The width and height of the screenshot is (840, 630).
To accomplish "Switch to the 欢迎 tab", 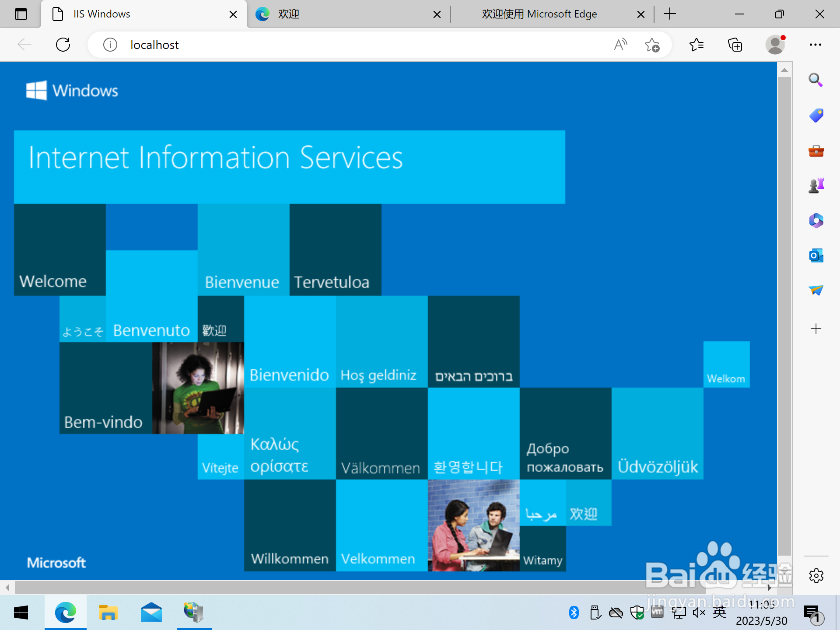I will (x=348, y=14).
